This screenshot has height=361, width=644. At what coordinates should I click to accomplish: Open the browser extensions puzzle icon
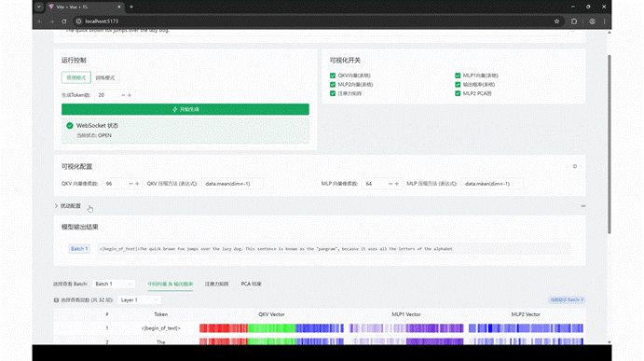point(574,21)
